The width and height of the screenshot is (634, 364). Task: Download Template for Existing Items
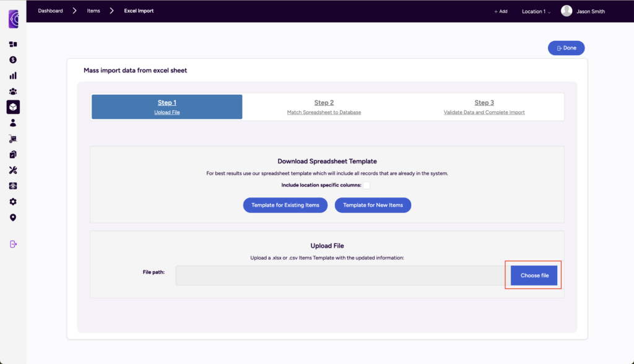tap(285, 205)
